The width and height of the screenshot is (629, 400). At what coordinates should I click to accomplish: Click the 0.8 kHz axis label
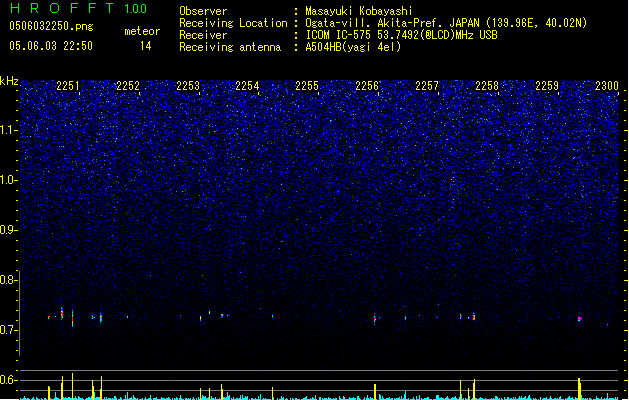(9, 280)
